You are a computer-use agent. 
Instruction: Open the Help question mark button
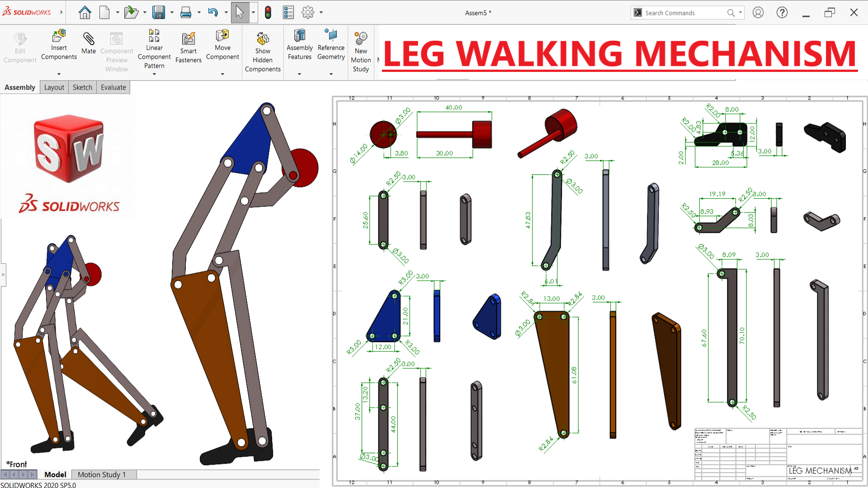pyautogui.click(x=782, y=13)
